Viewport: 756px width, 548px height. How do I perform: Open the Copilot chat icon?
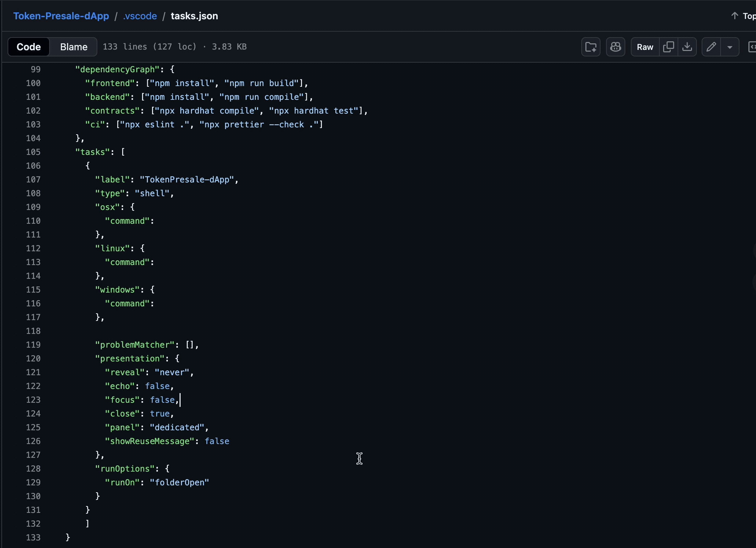(x=615, y=47)
